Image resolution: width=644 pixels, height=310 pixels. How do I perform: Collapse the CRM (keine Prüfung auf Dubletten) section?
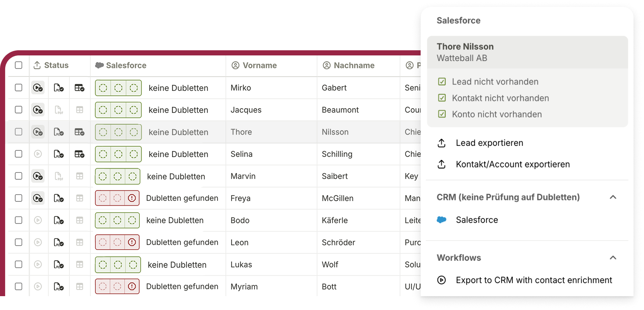click(x=612, y=197)
